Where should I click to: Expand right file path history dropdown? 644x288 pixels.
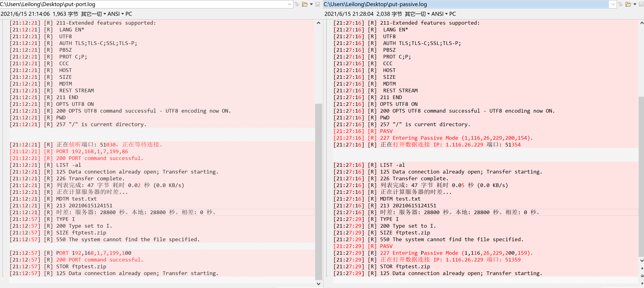click(x=613, y=4)
